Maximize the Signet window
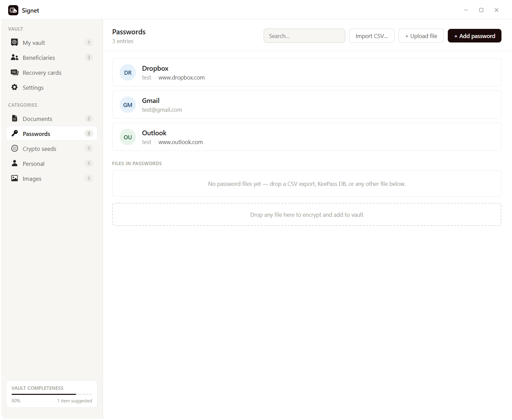This screenshot has height=420, width=512. [481, 10]
